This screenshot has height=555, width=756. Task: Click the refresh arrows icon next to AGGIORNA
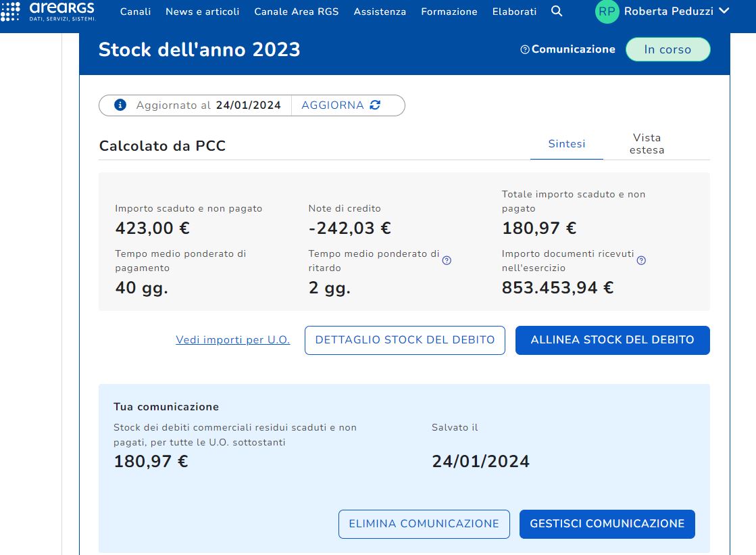pyautogui.click(x=376, y=105)
